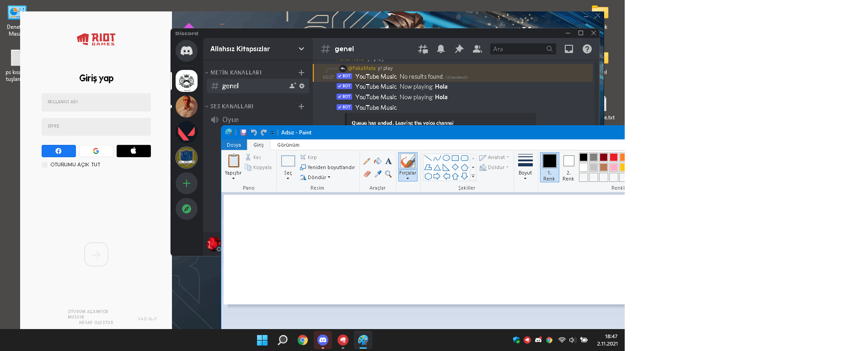Open the Valorant server icon in Discord
Viewport: 868px width, 351px height.
(187, 132)
